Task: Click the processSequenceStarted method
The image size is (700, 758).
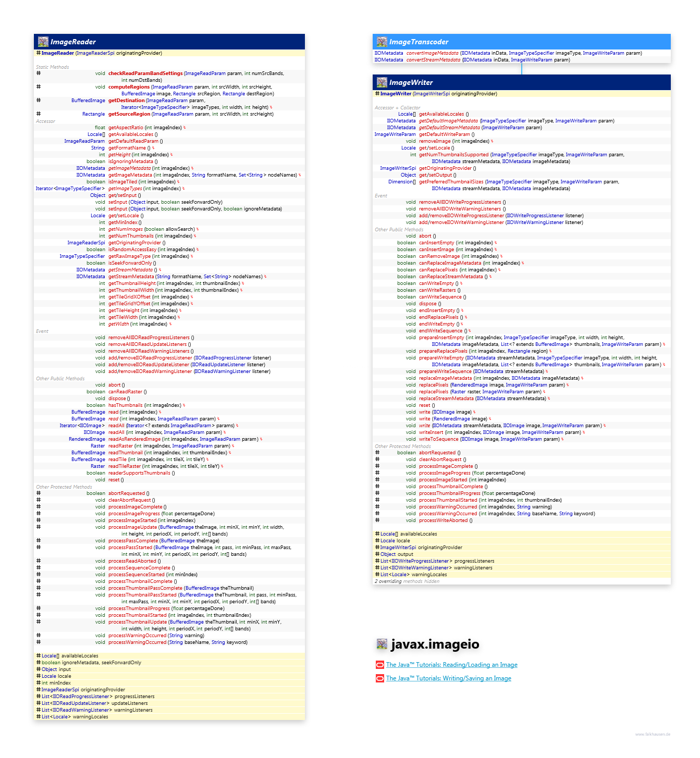Action: (x=137, y=575)
